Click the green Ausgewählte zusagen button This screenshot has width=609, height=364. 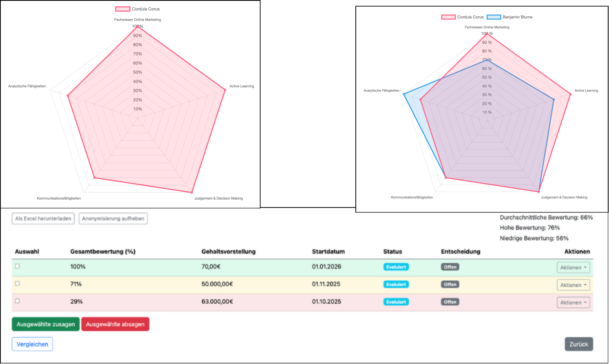[46, 324]
